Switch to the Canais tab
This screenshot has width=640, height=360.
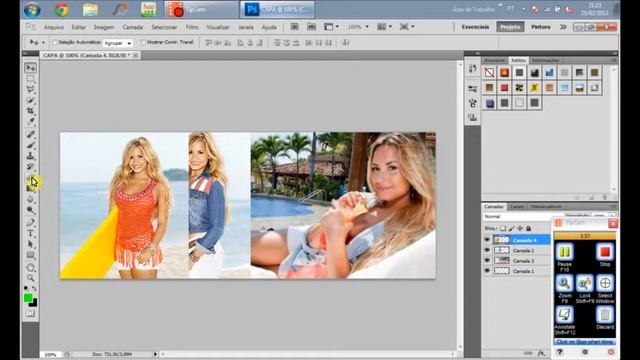517,207
